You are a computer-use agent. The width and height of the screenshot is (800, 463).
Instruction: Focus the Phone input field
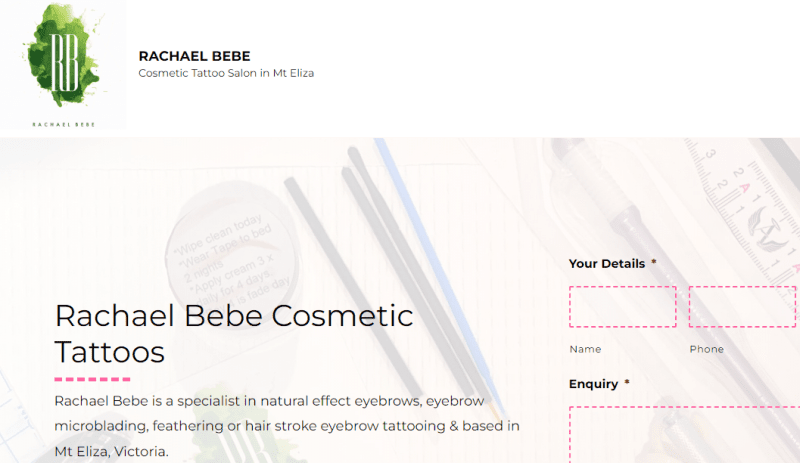pos(742,306)
